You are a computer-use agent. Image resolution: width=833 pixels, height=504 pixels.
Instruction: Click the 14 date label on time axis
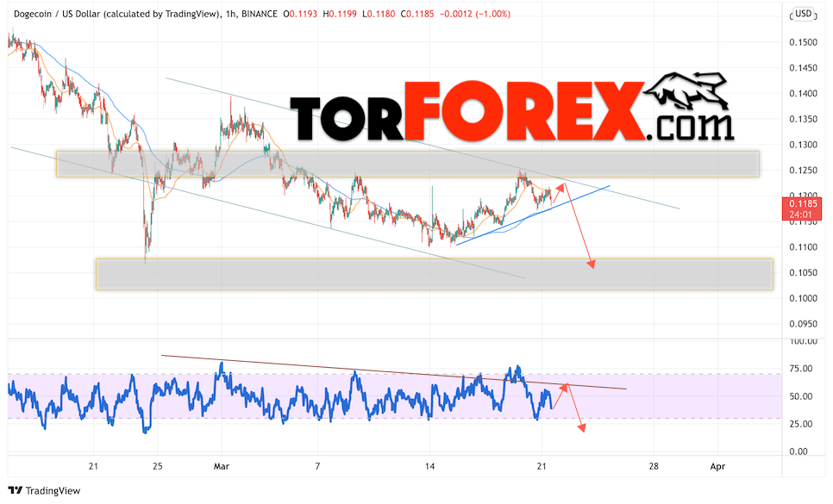point(429,466)
